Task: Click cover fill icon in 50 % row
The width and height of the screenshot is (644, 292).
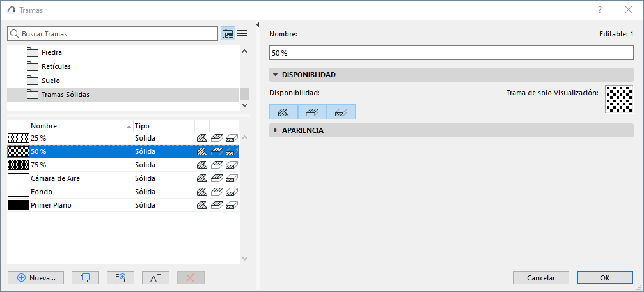Action: click(x=217, y=151)
